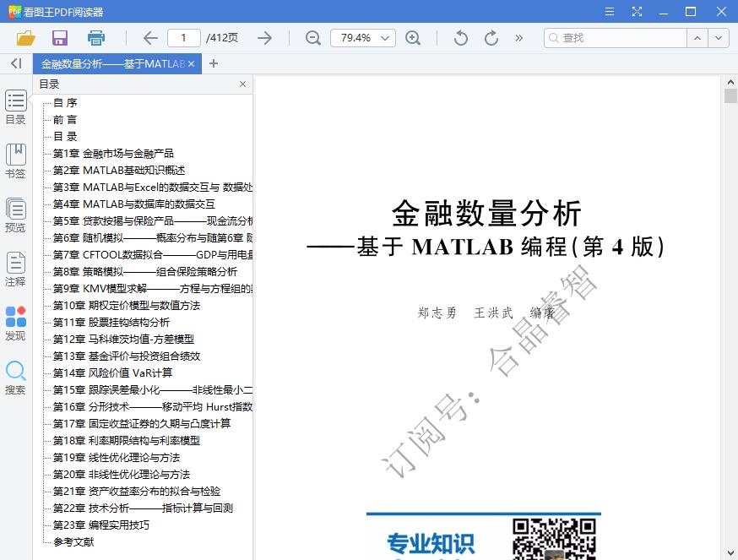Click the document scrollbar up arrow
738x560 pixels.
click(x=730, y=82)
